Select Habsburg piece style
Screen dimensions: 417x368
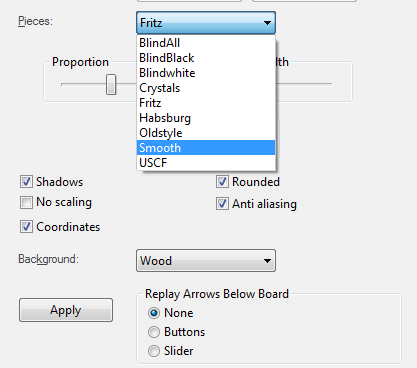pyautogui.click(x=206, y=118)
